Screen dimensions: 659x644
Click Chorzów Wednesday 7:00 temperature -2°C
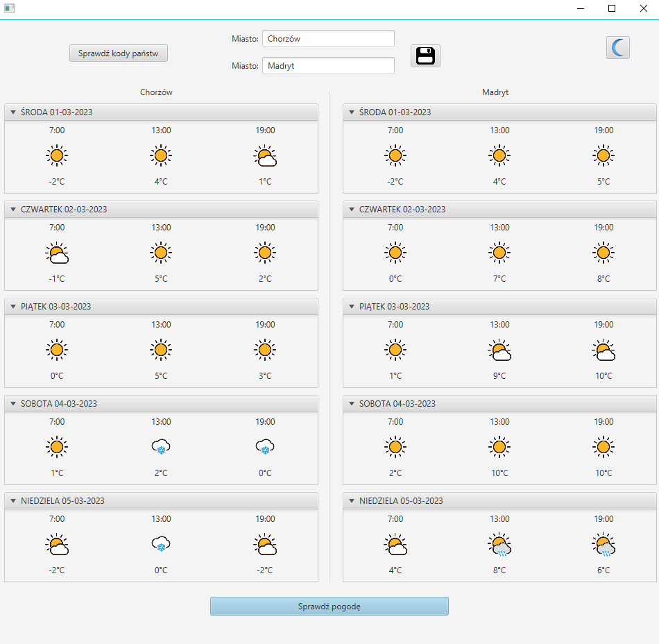click(x=57, y=182)
